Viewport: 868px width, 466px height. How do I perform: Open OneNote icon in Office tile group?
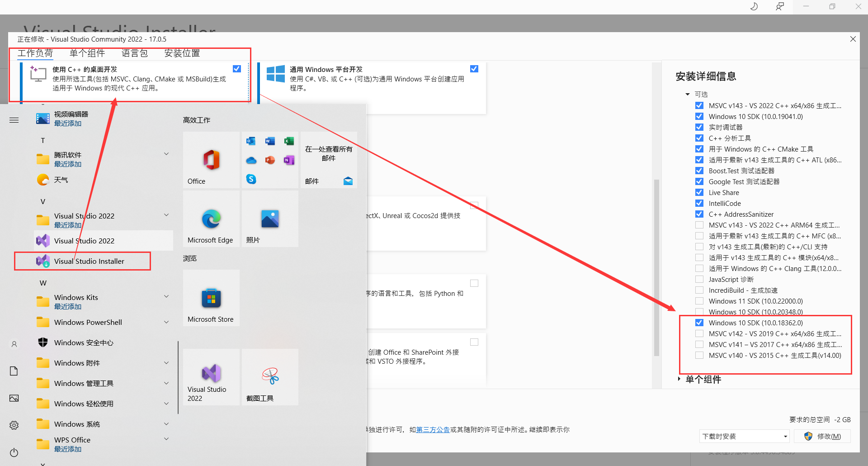[x=289, y=160]
